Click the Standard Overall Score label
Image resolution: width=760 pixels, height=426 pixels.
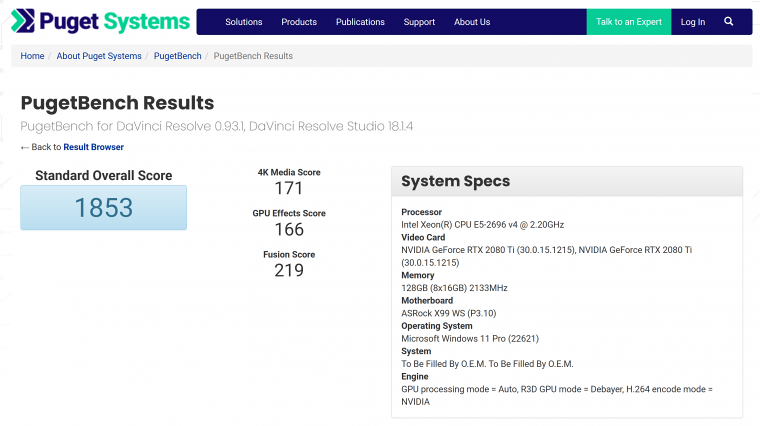pyautogui.click(x=104, y=175)
